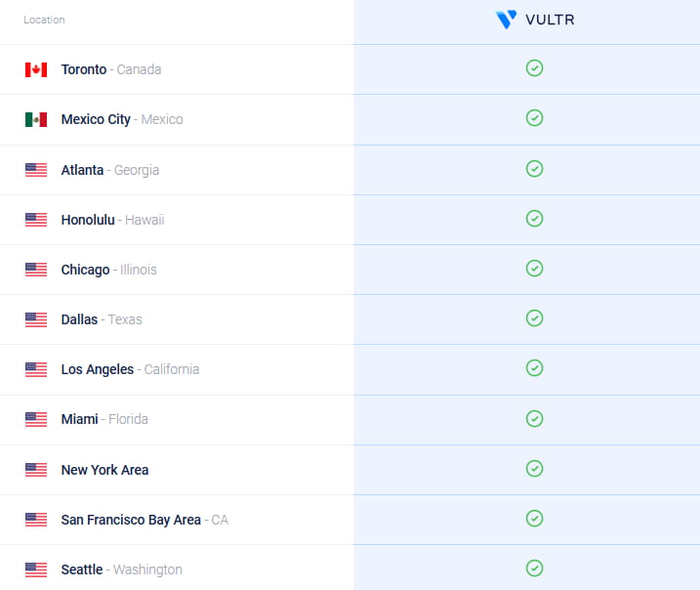Click the Canada flag beside Toronto
This screenshot has height=590, width=700.
click(x=36, y=69)
